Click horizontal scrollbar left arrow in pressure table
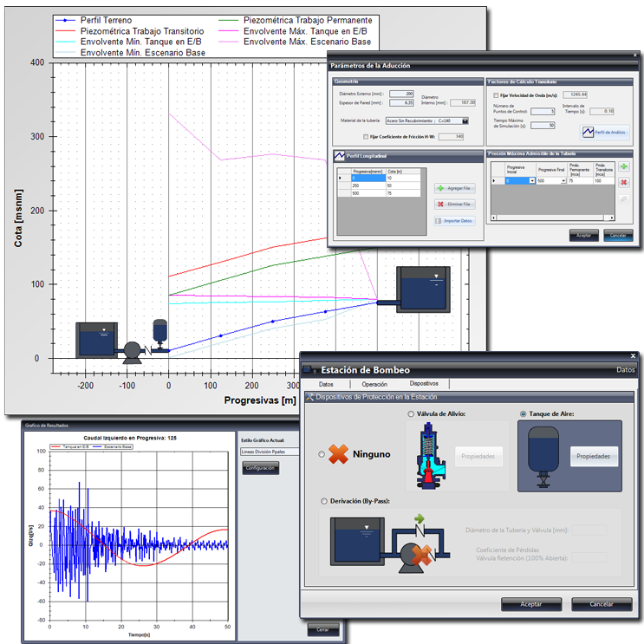Image resolution: width=644 pixels, height=644 pixels. (x=494, y=218)
